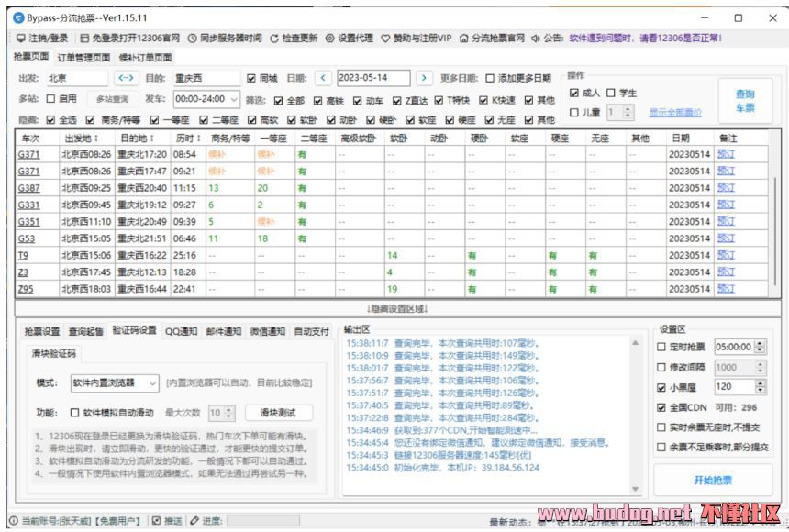The image size is (789, 532).
Task: Open the 发车 time range dropdown
Action: tap(234, 99)
